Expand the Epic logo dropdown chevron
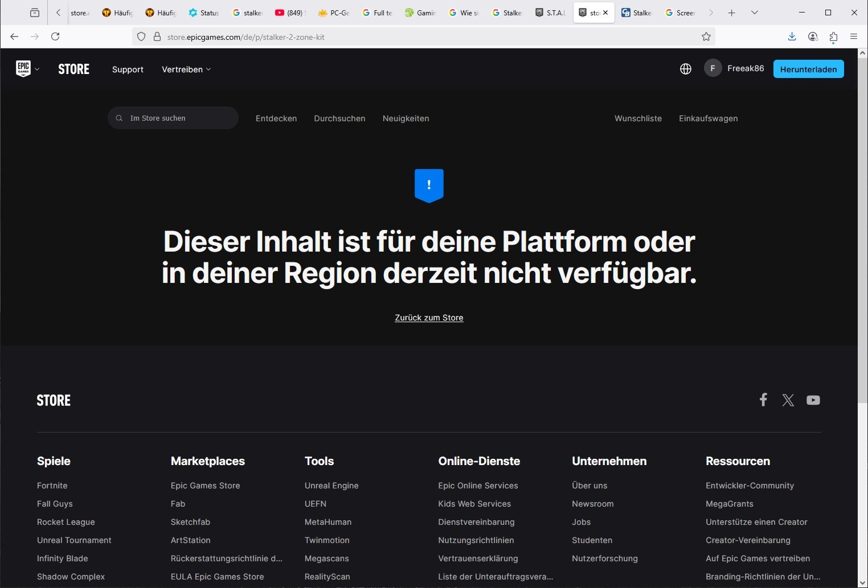This screenshot has height=588, width=868. pos(37,69)
